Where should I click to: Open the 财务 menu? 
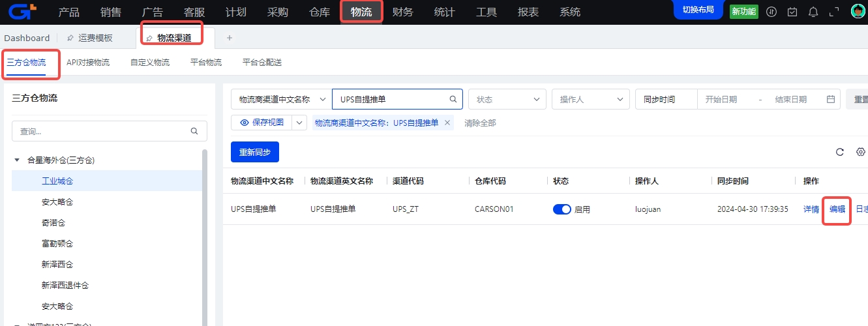(403, 12)
